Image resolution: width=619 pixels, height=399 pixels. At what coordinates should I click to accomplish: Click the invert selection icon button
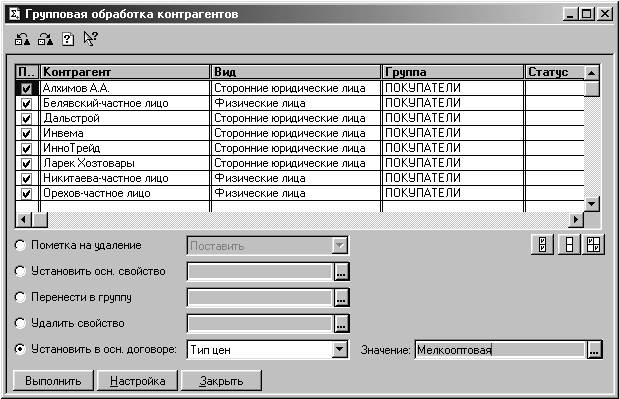[593, 245]
